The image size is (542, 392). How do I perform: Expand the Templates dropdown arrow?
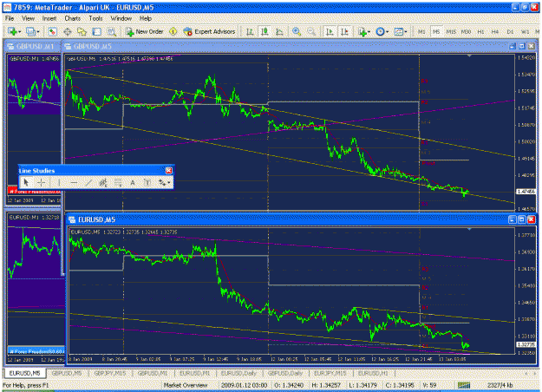coord(406,32)
